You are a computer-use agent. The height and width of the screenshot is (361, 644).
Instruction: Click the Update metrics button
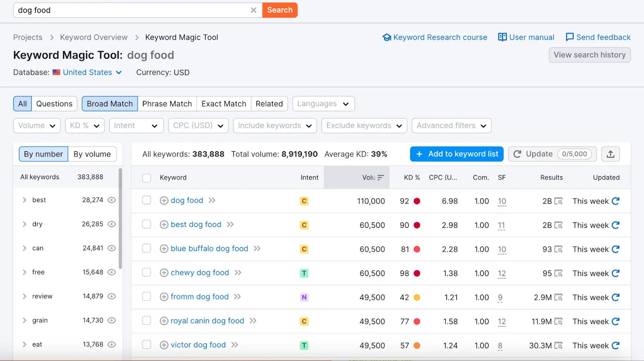552,154
